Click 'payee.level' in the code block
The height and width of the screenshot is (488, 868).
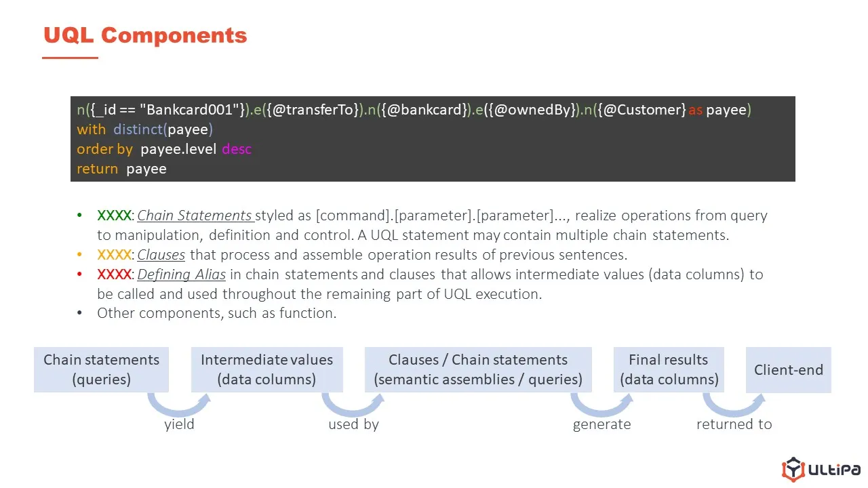coord(178,149)
